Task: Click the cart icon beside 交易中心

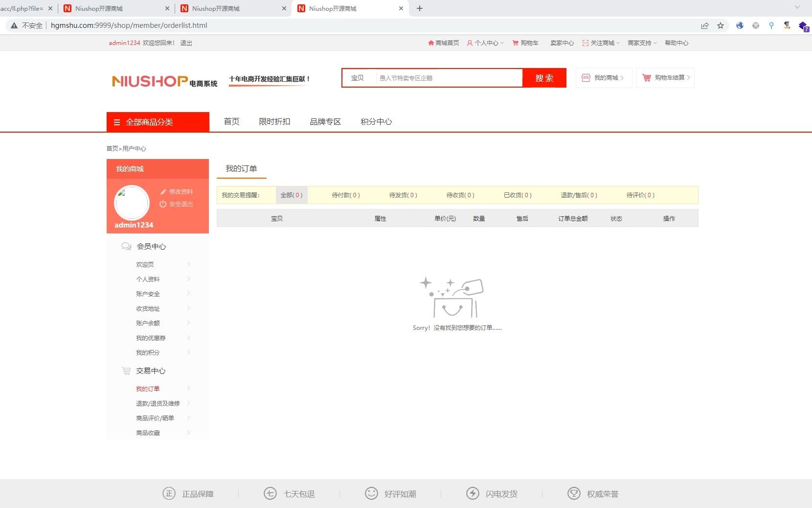Action: 126,371
